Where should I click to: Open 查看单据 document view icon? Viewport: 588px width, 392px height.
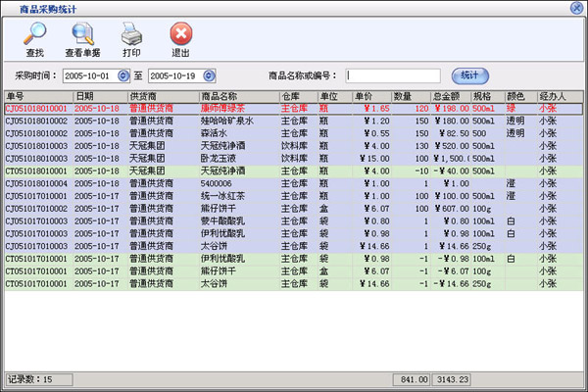(81, 35)
